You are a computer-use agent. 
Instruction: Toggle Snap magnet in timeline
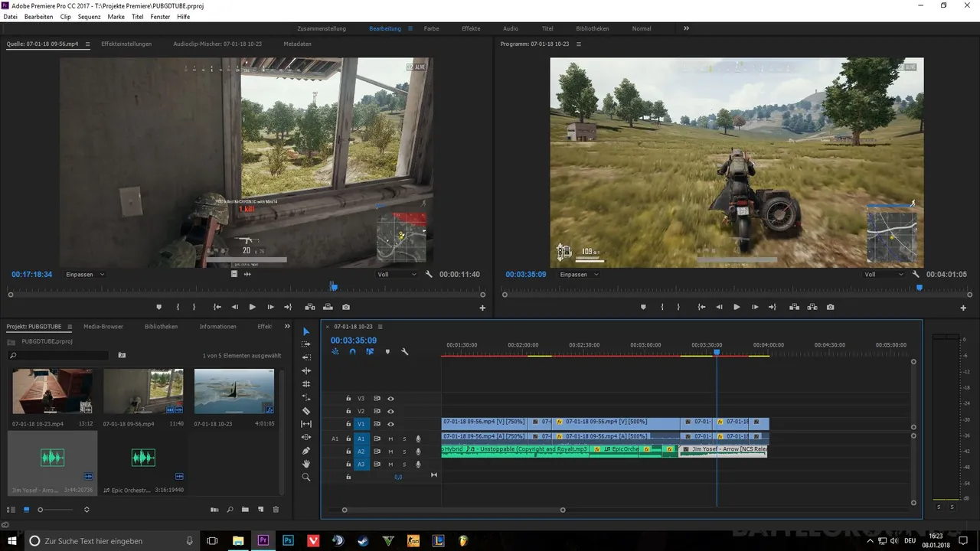(x=352, y=352)
